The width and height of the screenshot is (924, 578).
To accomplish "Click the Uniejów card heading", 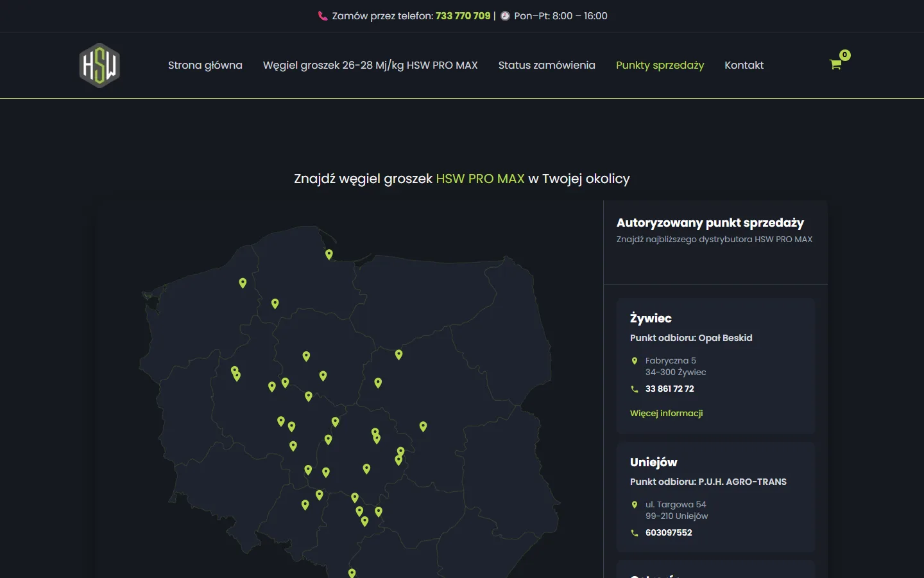I will coord(653,462).
